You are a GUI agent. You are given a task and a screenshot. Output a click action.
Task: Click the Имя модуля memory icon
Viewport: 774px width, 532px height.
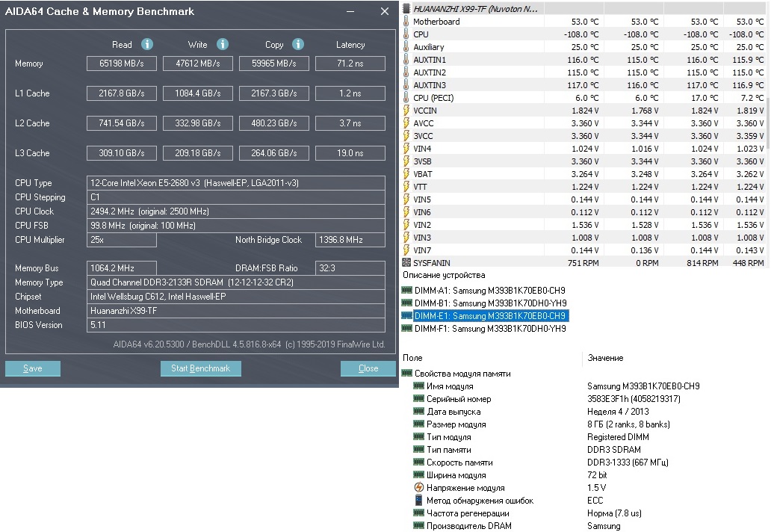point(418,386)
